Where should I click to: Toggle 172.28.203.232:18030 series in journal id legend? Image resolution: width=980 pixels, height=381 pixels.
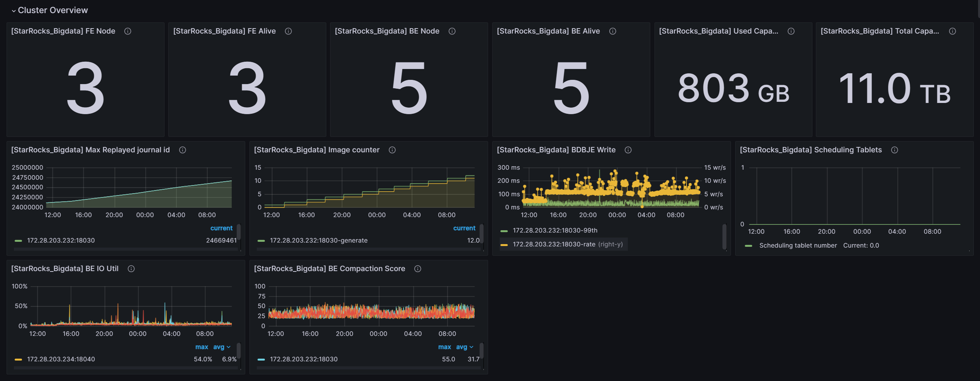pos(61,241)
